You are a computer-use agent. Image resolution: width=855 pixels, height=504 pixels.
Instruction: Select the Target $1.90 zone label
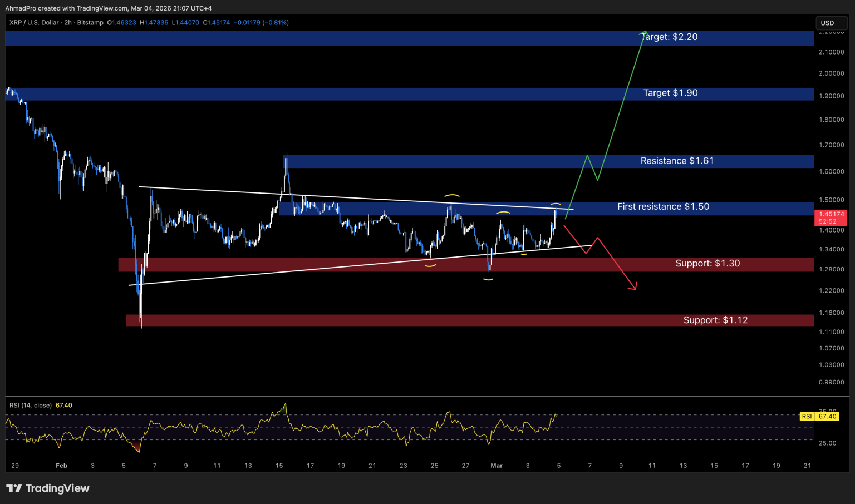tap(670, 93)
